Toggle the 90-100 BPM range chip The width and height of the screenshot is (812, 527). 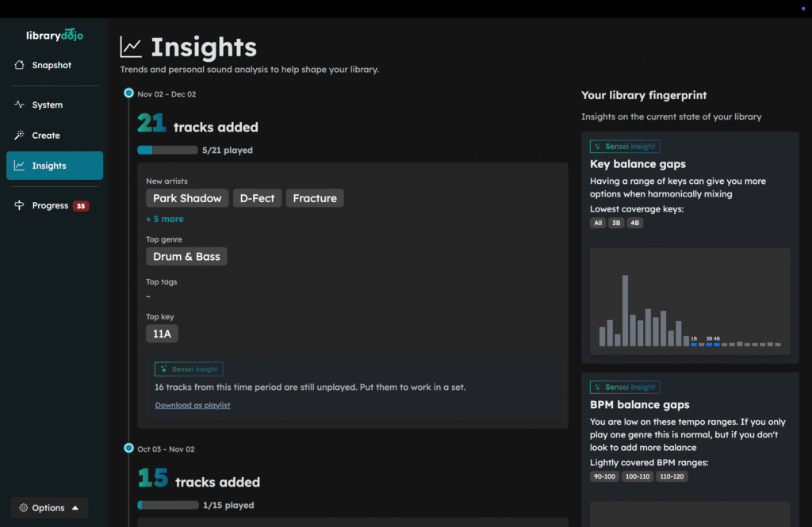[604, 476]
